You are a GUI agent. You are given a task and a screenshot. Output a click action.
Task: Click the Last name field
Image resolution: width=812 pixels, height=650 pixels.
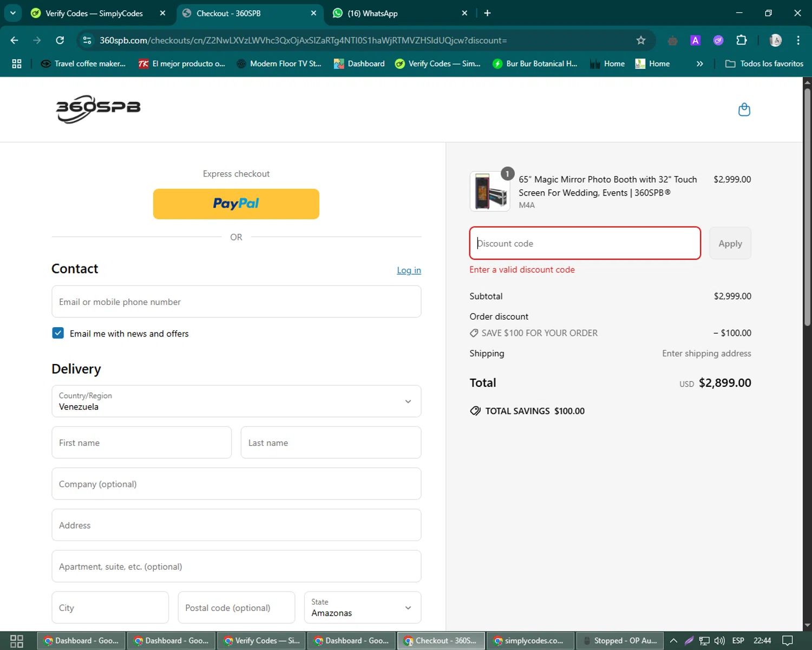[x=331, y=443]
